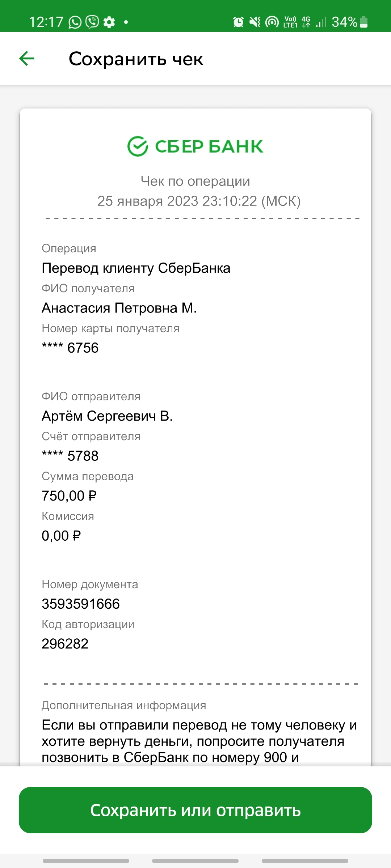Tap the muted sound status icon
Screen dimensions: 391x868
pos(255,22)
